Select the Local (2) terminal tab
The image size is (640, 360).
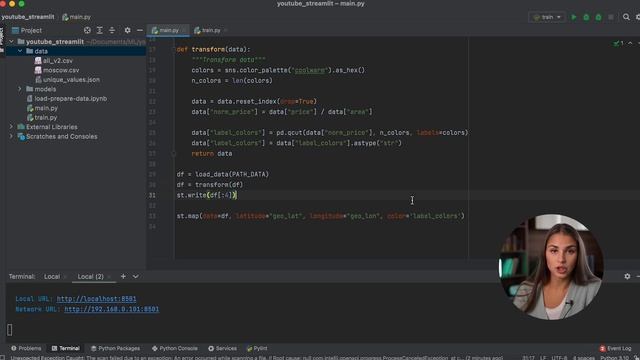tap(91, 276)
